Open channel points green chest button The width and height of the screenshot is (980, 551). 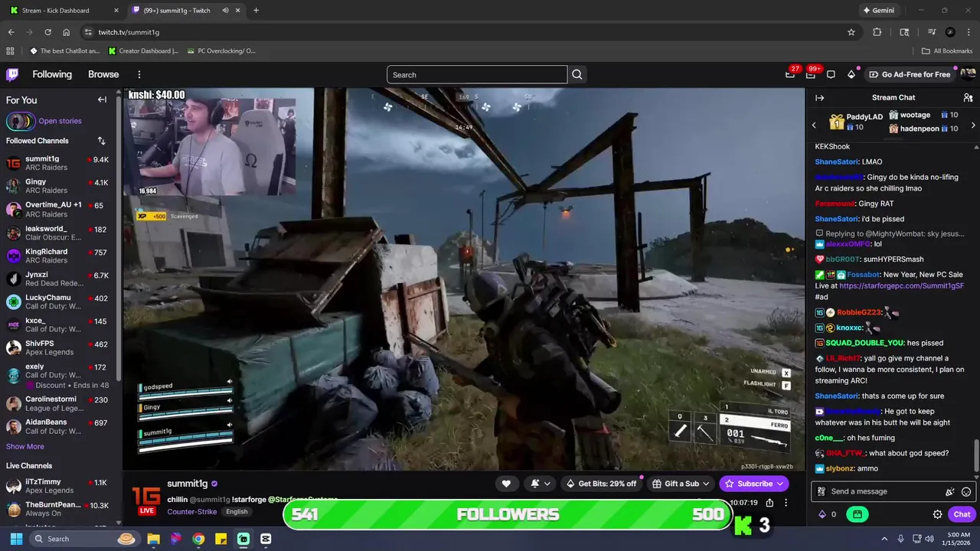click(x=857, y=514)
